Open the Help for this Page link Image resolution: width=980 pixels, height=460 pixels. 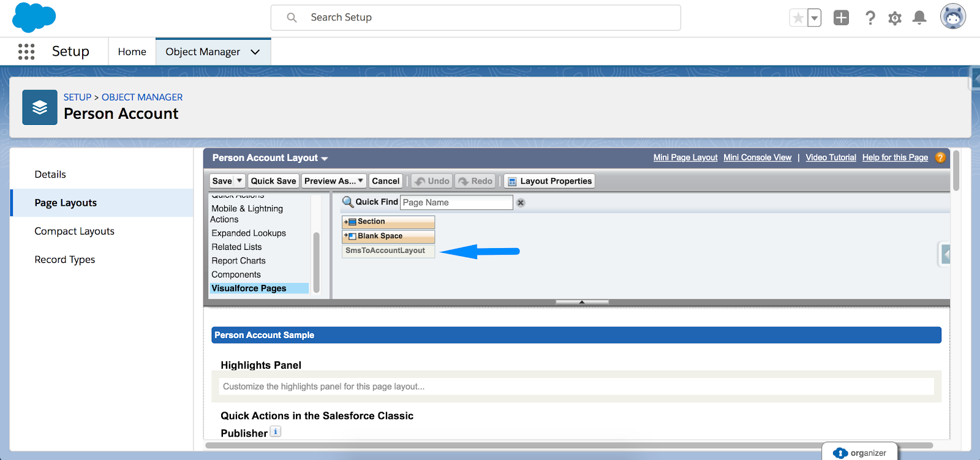coord(895,157)
